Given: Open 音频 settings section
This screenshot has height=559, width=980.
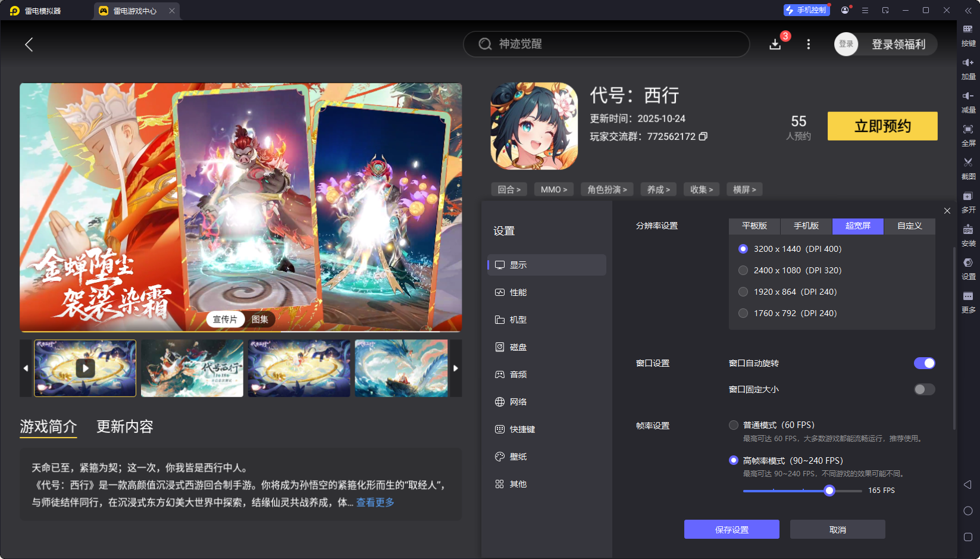Looking at the screenshot, I should tap(547, 374).
